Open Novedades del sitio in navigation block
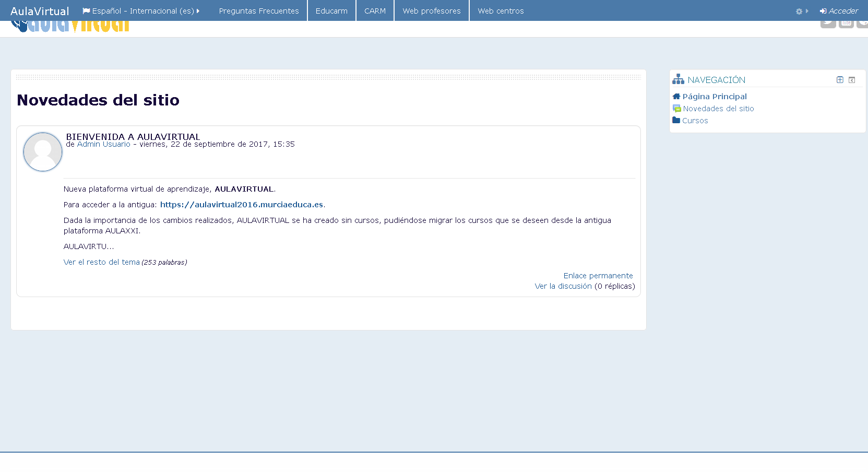 (x=718, y=109)
